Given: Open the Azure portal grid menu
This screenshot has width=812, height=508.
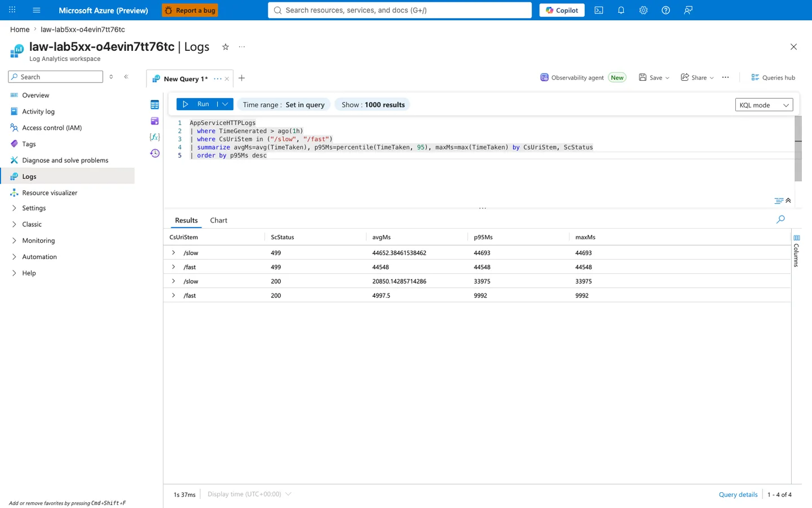Looking at the screenshot, I should [x=12, y=10].
